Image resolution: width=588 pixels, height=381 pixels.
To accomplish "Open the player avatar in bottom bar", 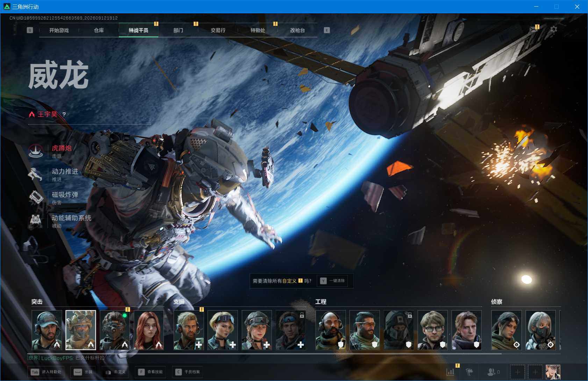I will pos(553,372).
